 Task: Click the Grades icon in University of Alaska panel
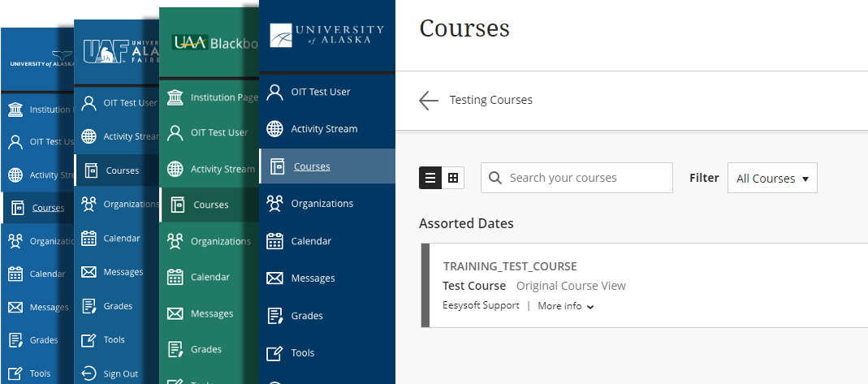point(274,316)
